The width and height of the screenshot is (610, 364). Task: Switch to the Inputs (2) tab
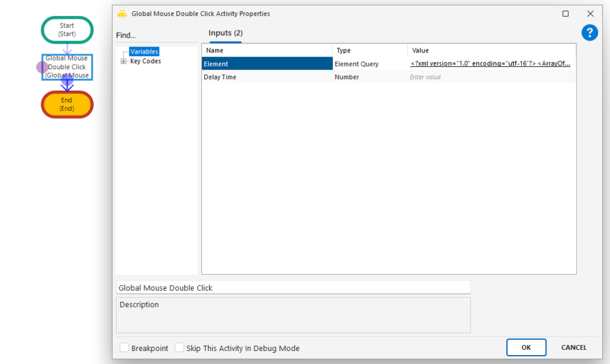point(225,33)
